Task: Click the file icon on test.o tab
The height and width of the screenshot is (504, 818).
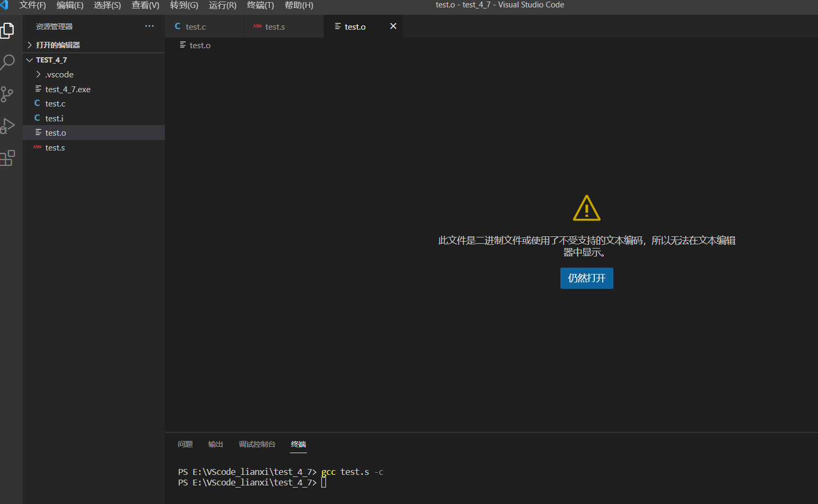Action: tap(338, 26)
